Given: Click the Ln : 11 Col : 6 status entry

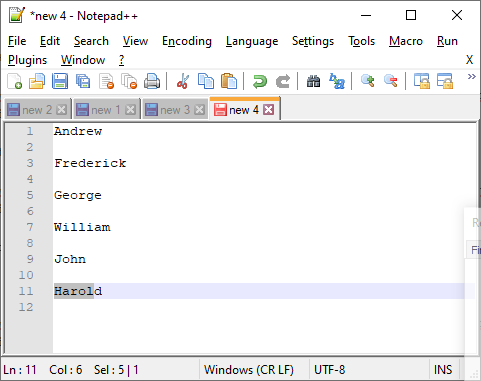Looking at the screenshot, I should [43, 370].
